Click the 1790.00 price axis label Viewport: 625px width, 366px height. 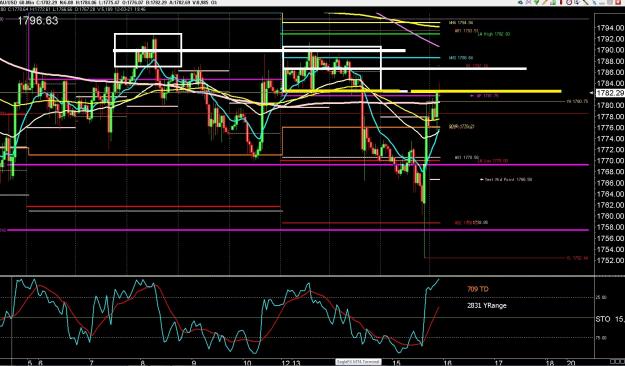pyautogui.click(x=609, y=50)
